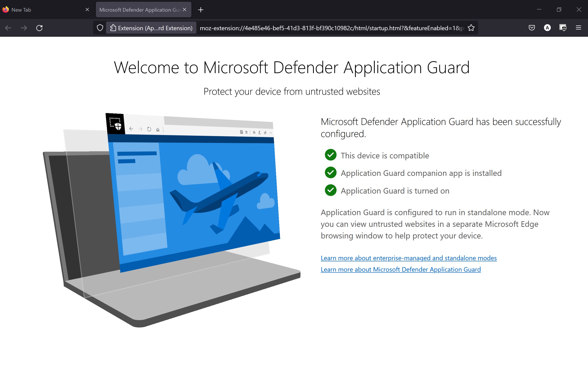The image size is (588, 366).
Task: Click the green check next to device is compatible
Action: tap(331, 155)
